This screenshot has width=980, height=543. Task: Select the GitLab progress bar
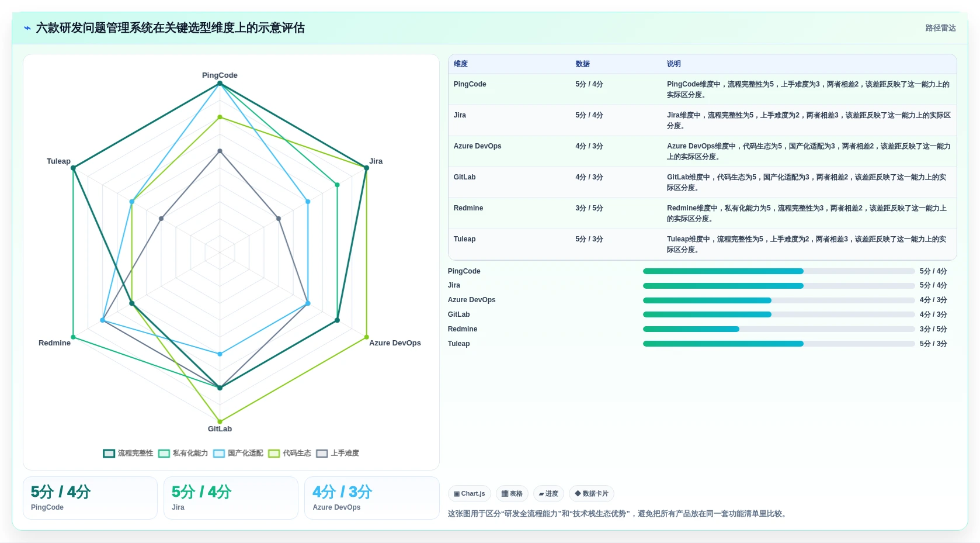point(779,314)
